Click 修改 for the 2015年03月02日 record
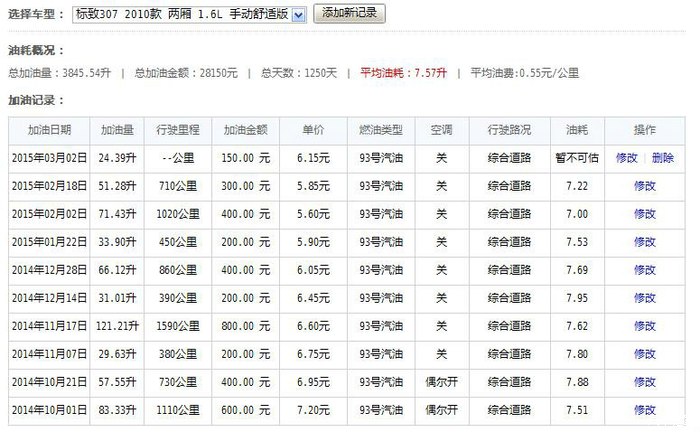This screenshot has height=432, width=700. [627, 158]
